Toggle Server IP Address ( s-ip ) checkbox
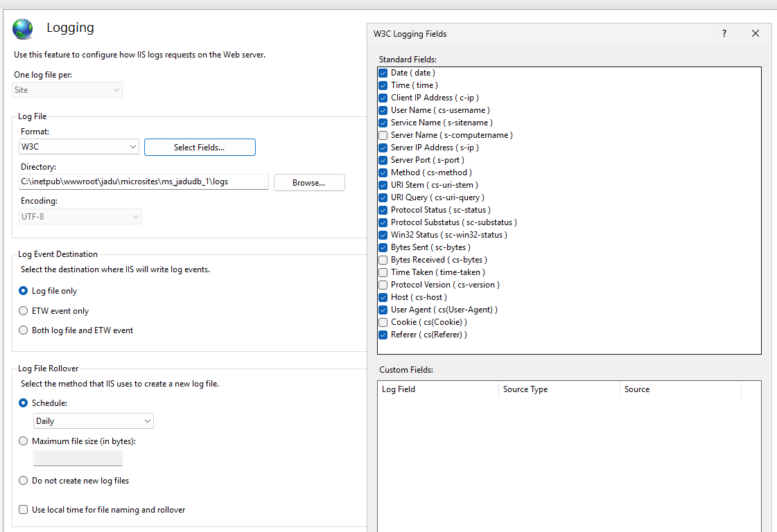Viewport: 777px width, 532px height. [383, 148]
